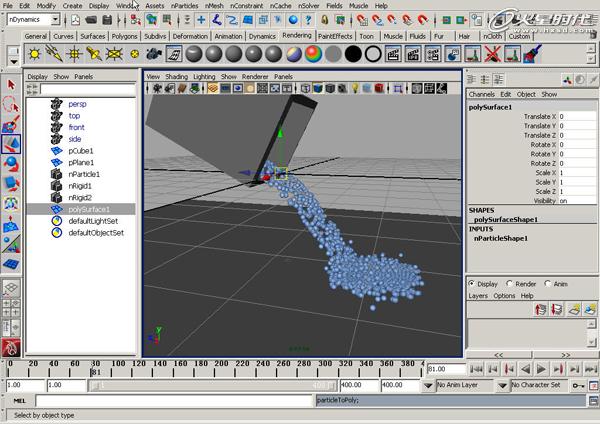600x424 pixels.
Task: Click the spot light shelf icon
Action: [x=94, y=54]
